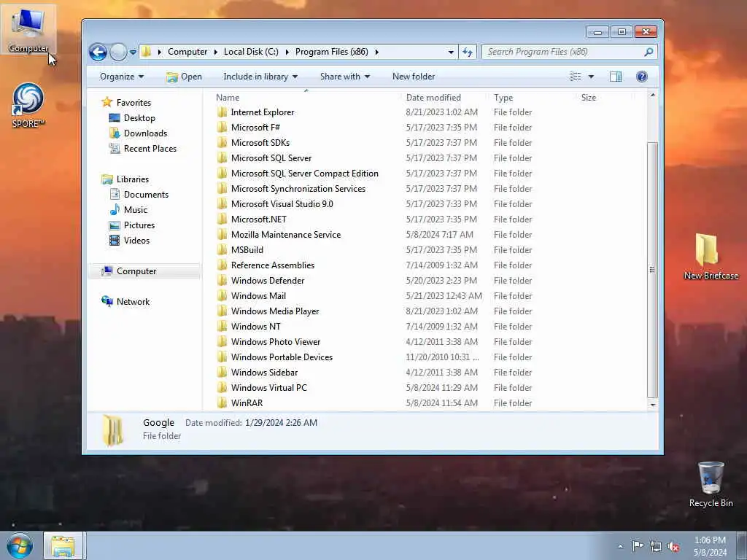The width and height of the screenshot is (747, 560).
Task: Click the blue Help question mark icon
Action: click(642, 77)
